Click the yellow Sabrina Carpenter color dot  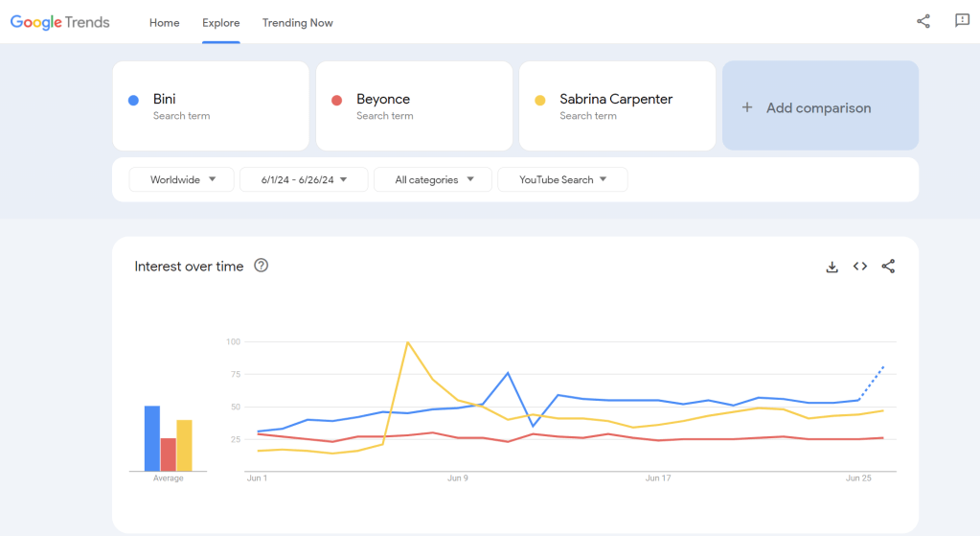tap(540, 101)
